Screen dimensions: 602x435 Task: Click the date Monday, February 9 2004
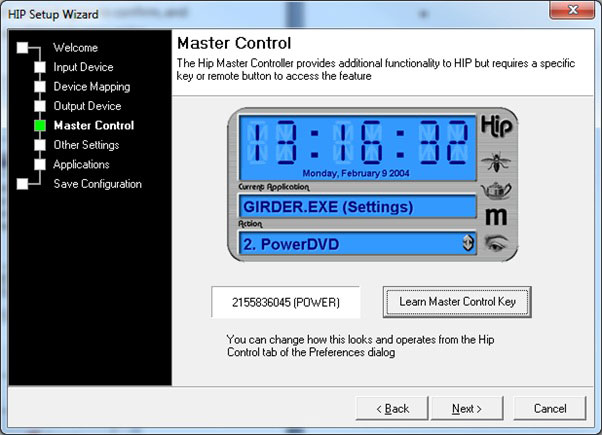(356, 174)
